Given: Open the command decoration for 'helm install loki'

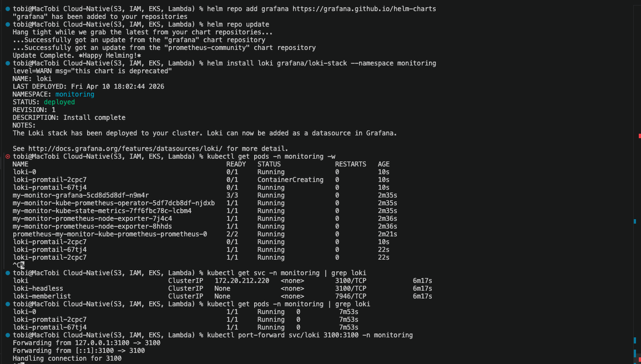Looking at the screenshot, I should click(7, 63).
